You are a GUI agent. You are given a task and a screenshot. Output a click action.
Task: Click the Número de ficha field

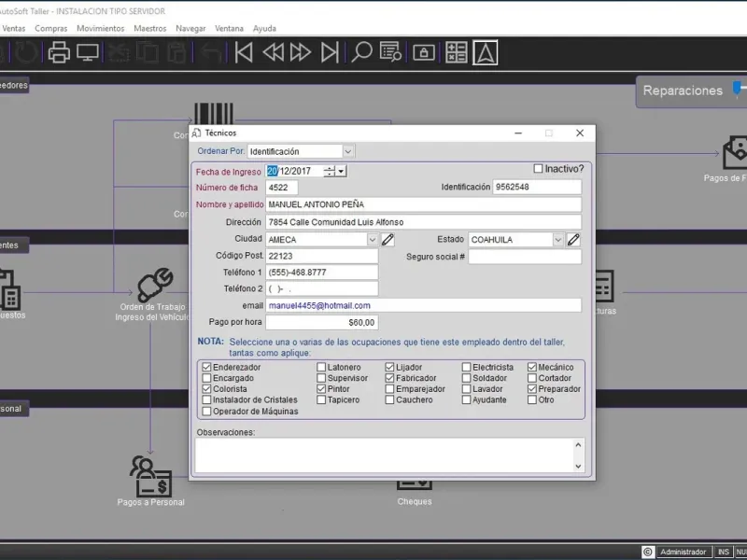pyautogui.click(x=282, y=188)
